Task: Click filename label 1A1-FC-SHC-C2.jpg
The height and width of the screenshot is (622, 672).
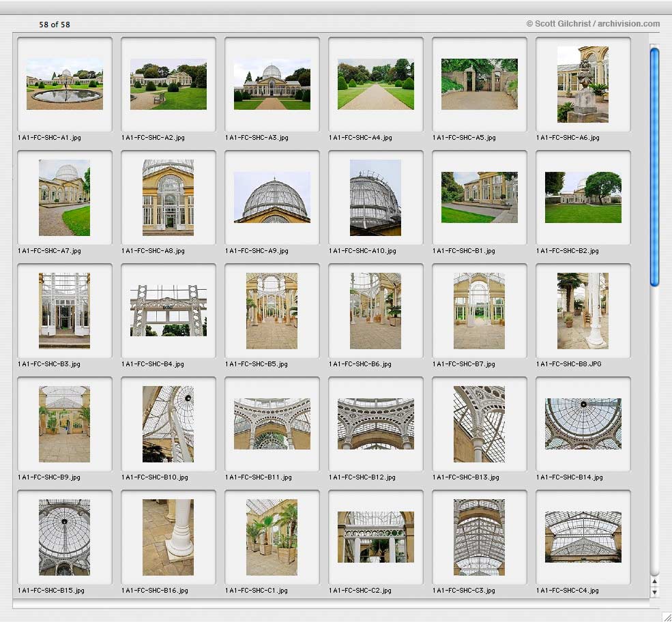Action: 360,590
